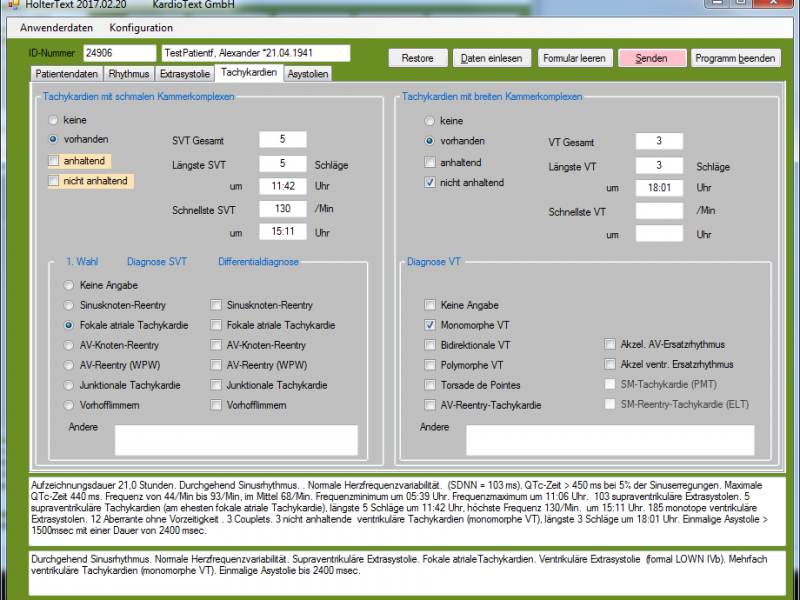Check 'nicht anhaltend' under narrow complex tachycardias

54,181
